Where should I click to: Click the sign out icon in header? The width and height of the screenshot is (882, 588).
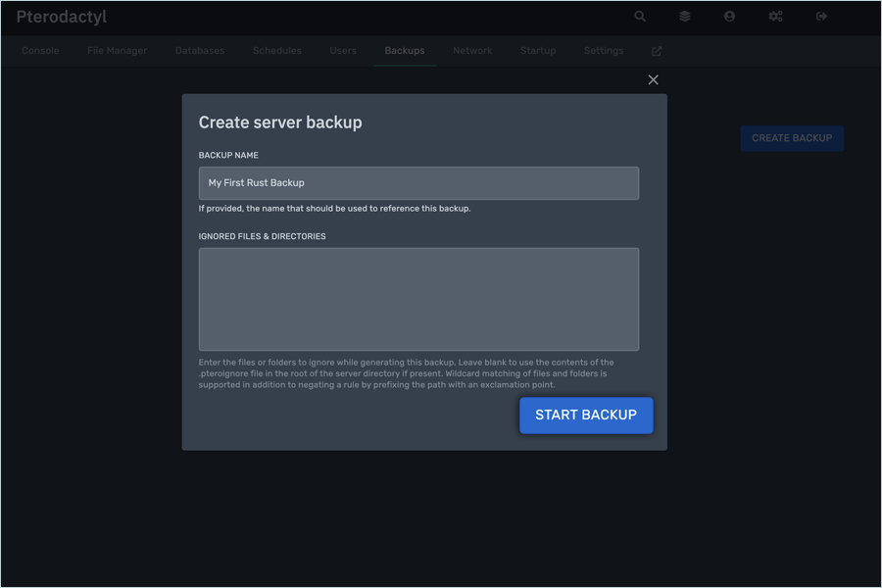coord(821,17)
